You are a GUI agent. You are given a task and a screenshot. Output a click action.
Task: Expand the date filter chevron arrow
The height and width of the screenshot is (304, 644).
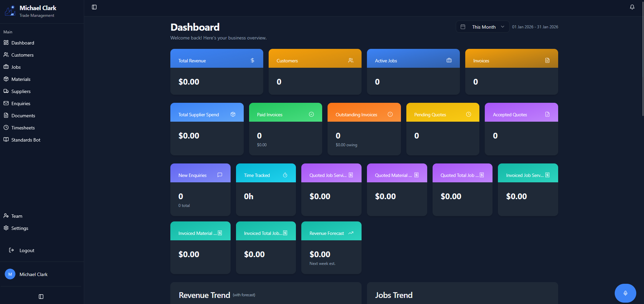(503, 27)
